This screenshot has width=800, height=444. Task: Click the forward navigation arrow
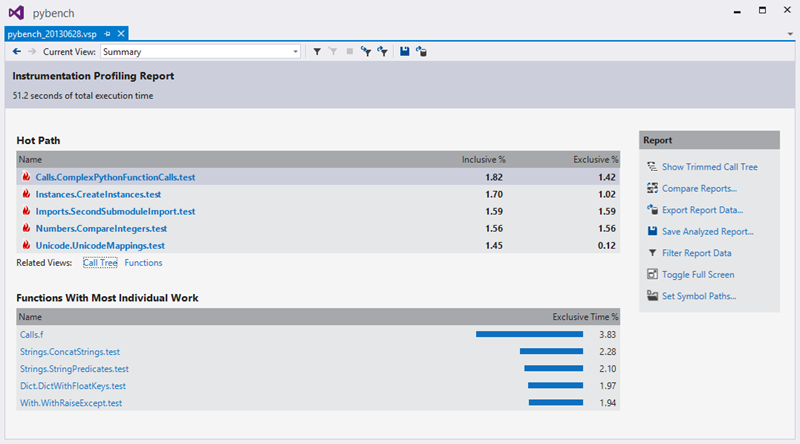(x=32, y=52)
